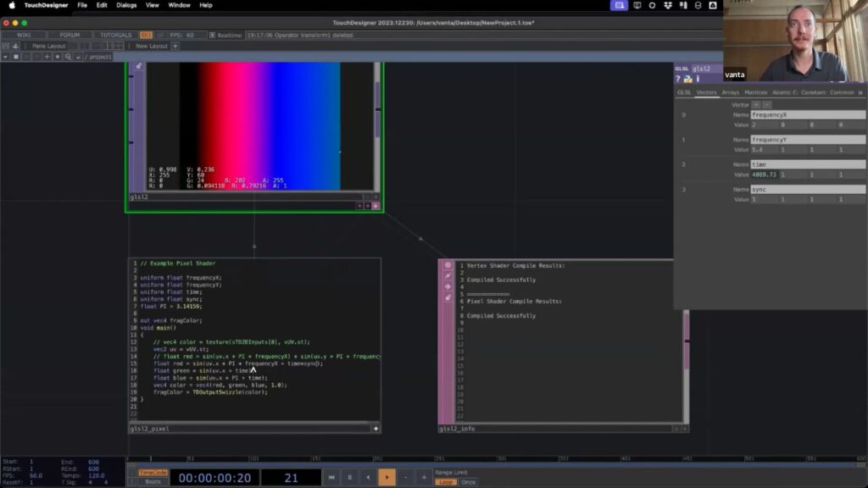The image size is (868, 488).
Task: Click the operator info 'i' icon
Action: click(699, 79)
